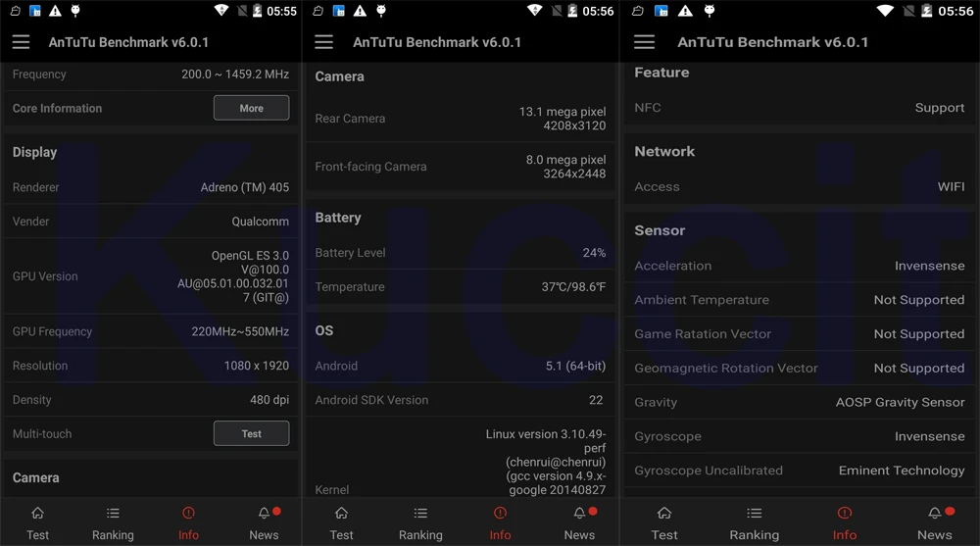This screenshot has width=980, height=546.
Task: Select Network Access value WIFI
Action: tap(951, 186)
